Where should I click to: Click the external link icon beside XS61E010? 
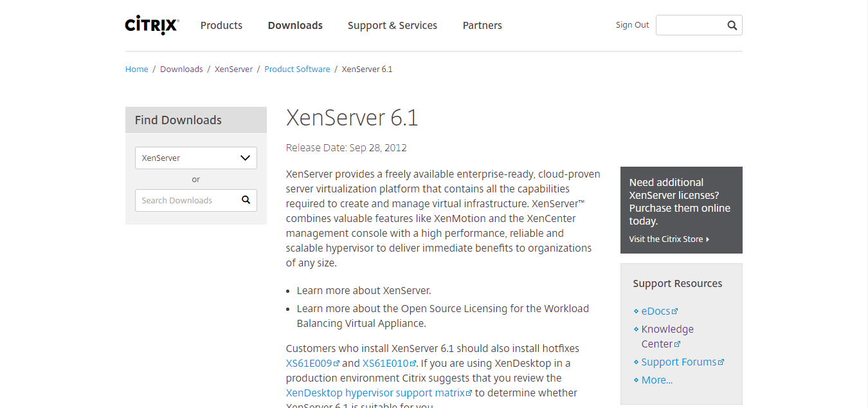pyautogui.click(x=413, y=364)
